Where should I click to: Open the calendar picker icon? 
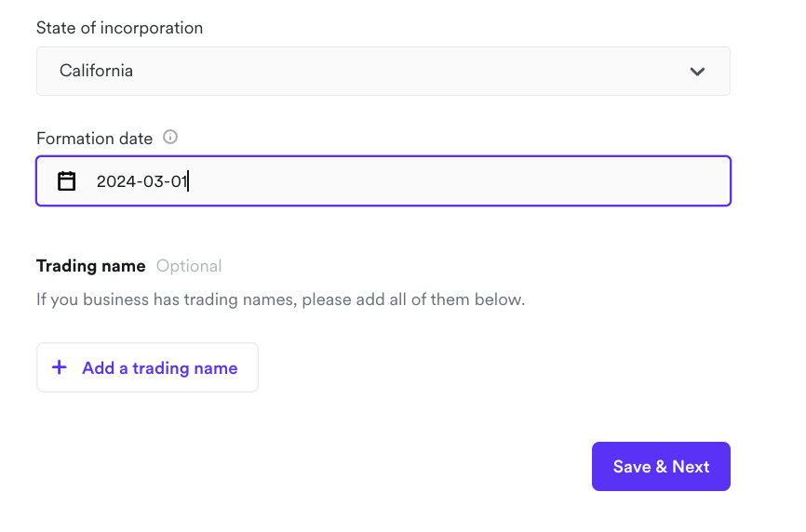pyautogui.click(x=67, y=181)
